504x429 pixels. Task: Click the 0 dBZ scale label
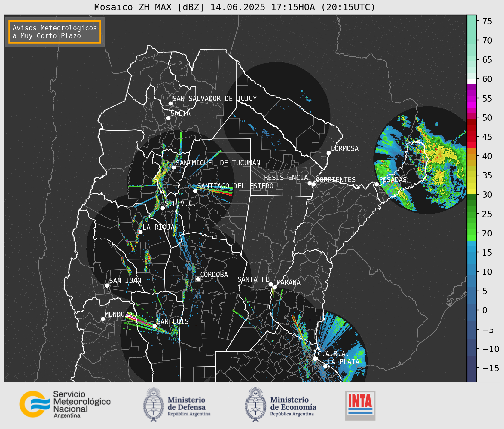[x=485, y=310]
